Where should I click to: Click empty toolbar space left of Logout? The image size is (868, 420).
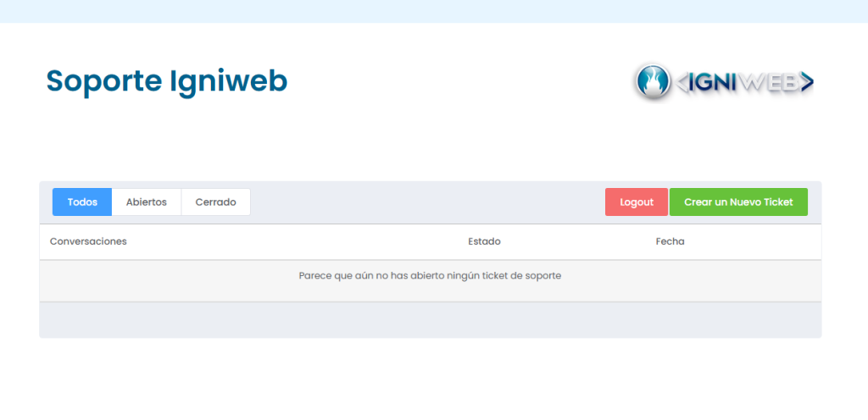(x=424, y=202)
